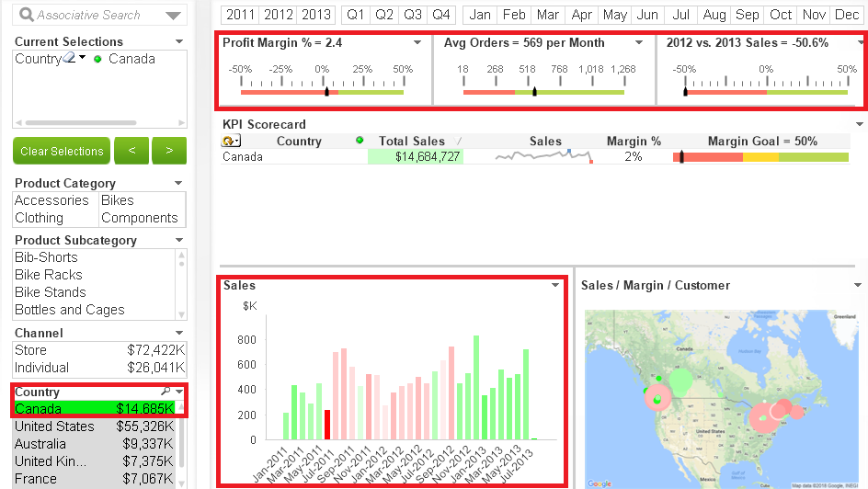Select quarter Q3 filter
The width and height of the screenshot is (868, 489).
click(413, 15)
